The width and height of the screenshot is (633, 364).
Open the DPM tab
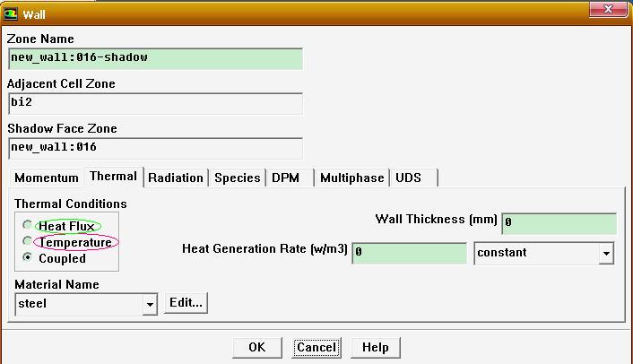coord(286,178)
